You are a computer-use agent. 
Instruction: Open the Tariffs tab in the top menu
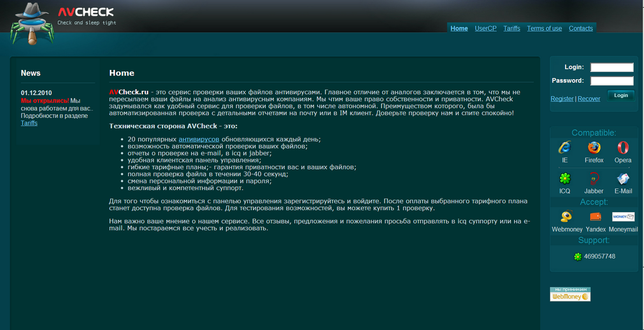pyautogui.click(x=512, y=29)
